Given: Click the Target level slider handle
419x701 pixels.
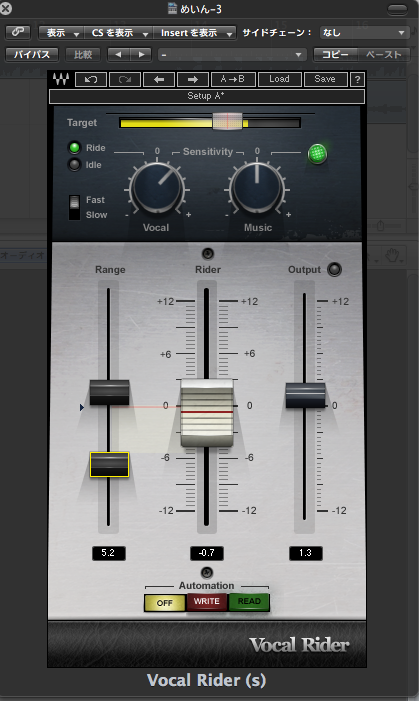Looking at the screenshot, I should pos(227,121).
